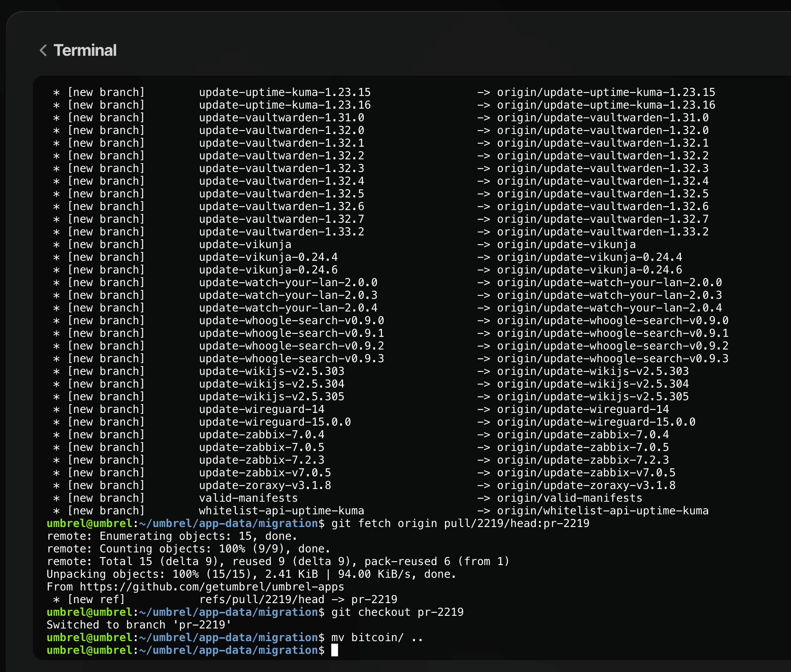The width and height of the screenshot is (791, 672).
Task: Click the origin/update-wireguard-15.0.0 reference
Action: 596,422
